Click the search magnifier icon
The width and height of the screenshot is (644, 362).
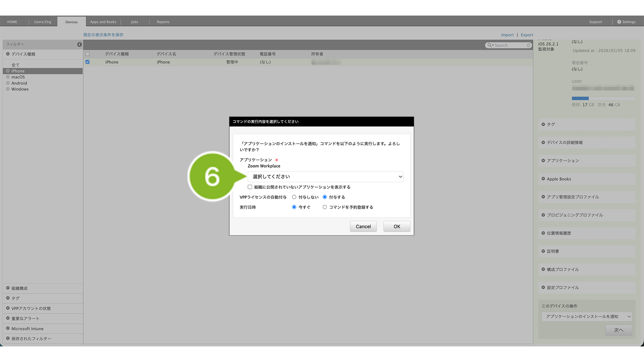[x=490, y=45]
